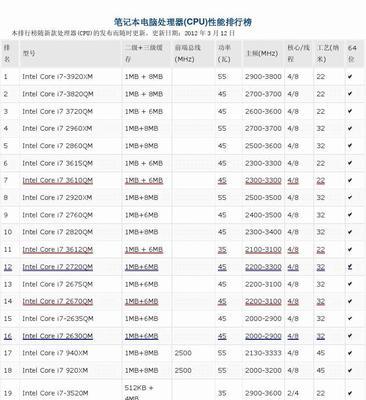Click 35 power link in 3612QM row
Image resolution: width=366 pixels, height=400 pixels.
point(222,249)
